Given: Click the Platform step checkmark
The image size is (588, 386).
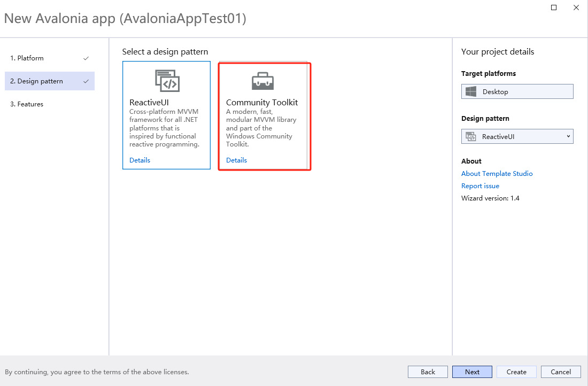Looking at the screenshot, I should pyautogui.click(x=86, y=58).
